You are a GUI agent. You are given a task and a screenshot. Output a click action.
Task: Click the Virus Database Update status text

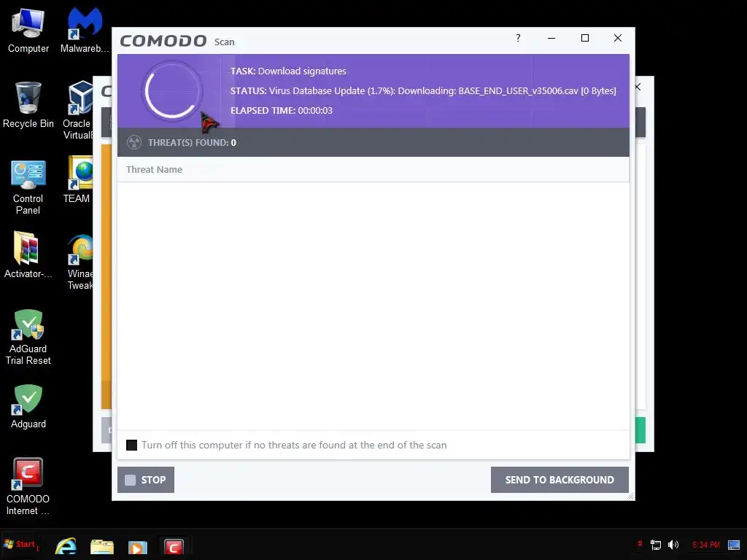(x=423, y=91)
